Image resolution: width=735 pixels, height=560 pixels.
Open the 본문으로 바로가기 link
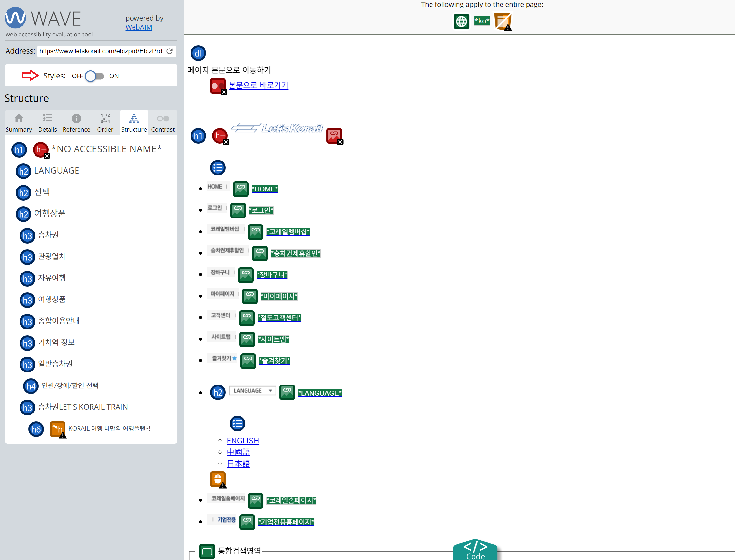[258, 85]
